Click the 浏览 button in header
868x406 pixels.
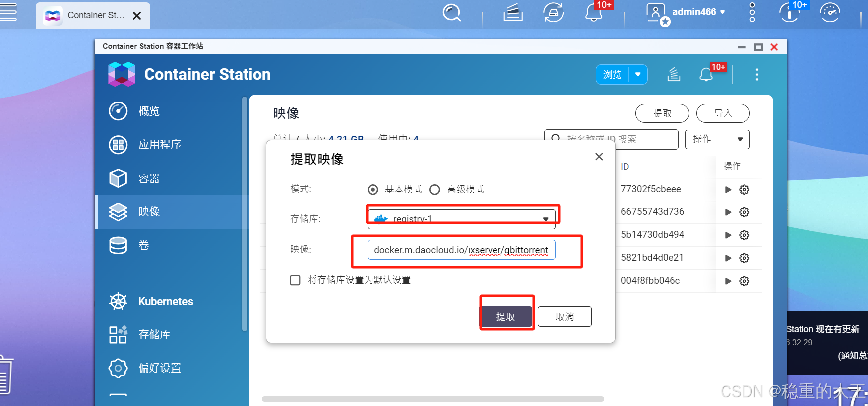point(612,75)
